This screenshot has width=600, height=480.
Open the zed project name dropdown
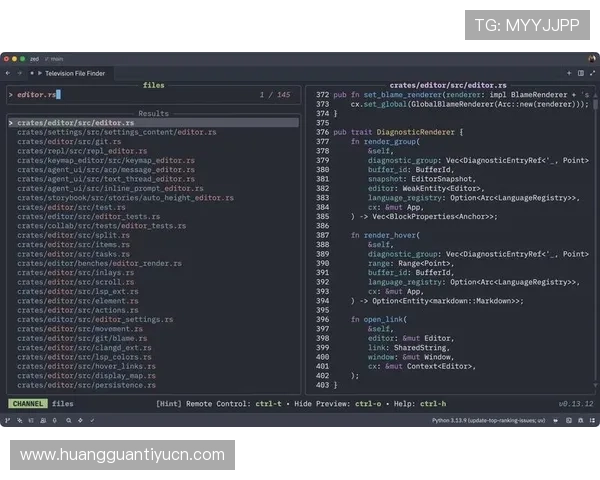click(34, 59)
